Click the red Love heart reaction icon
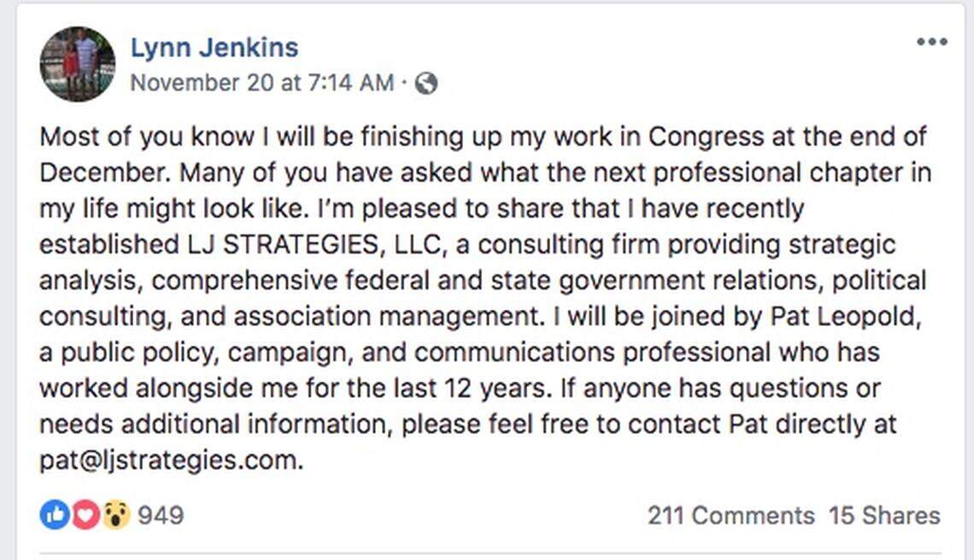The width and height of the screenshot is (974, 560). pos(85,515)
